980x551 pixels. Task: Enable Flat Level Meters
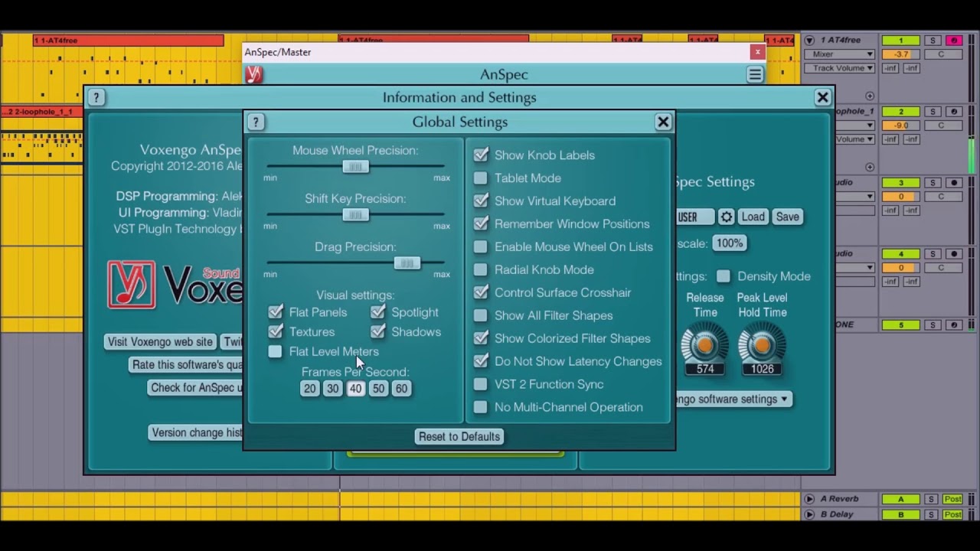point(276,351)
